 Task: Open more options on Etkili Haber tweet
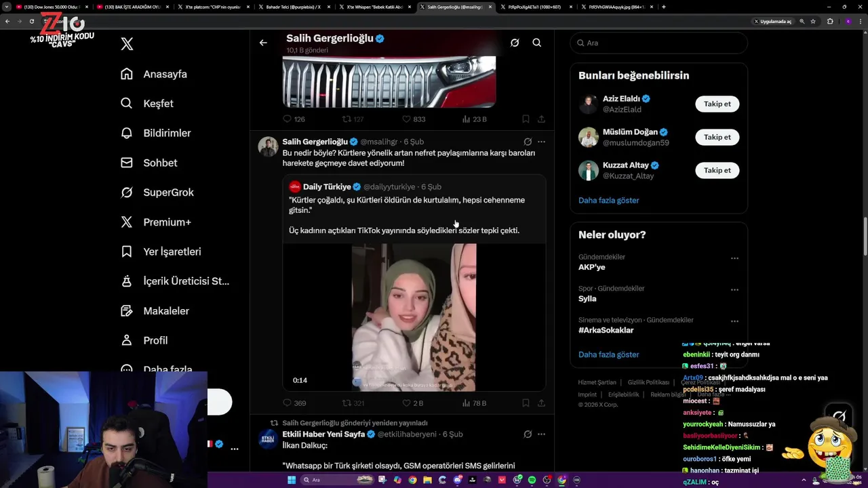pos(541,434)
